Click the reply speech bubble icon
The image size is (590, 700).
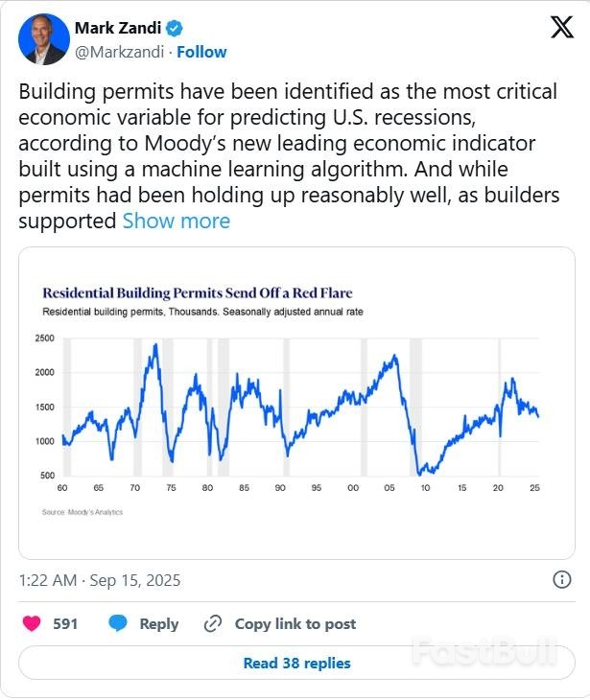coord(118,623)
